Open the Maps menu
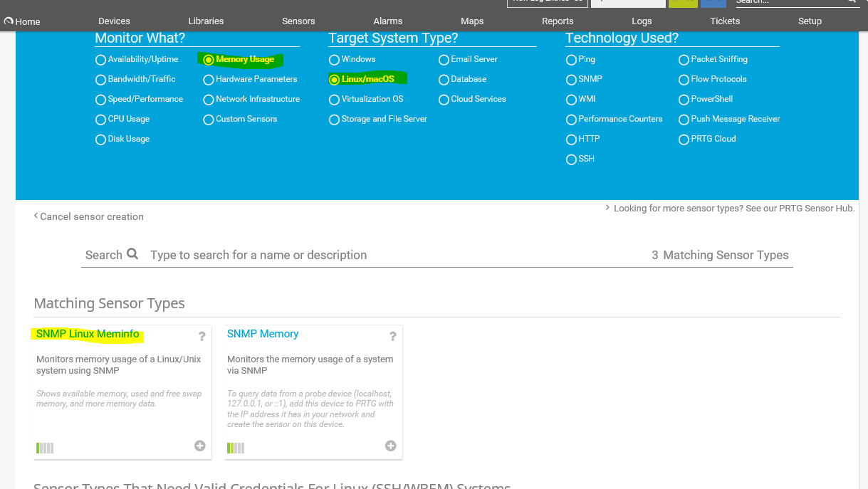868x489 pixels. [x=472, y=21]
